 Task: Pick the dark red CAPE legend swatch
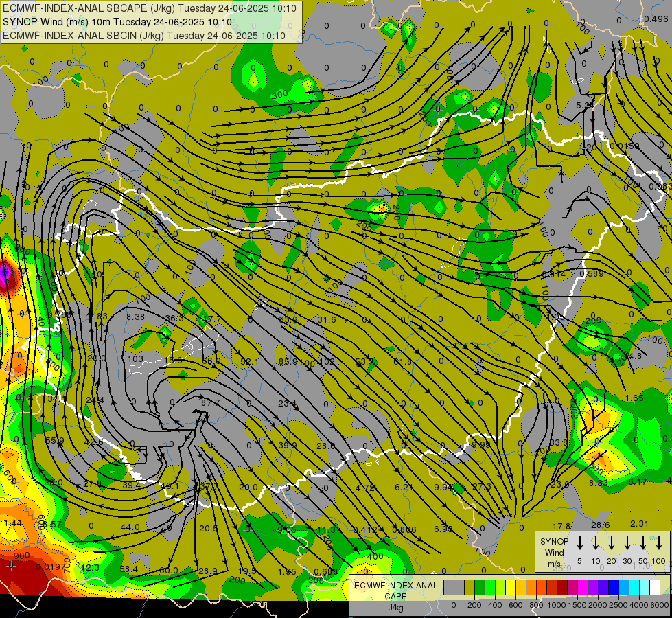(562, 587)
